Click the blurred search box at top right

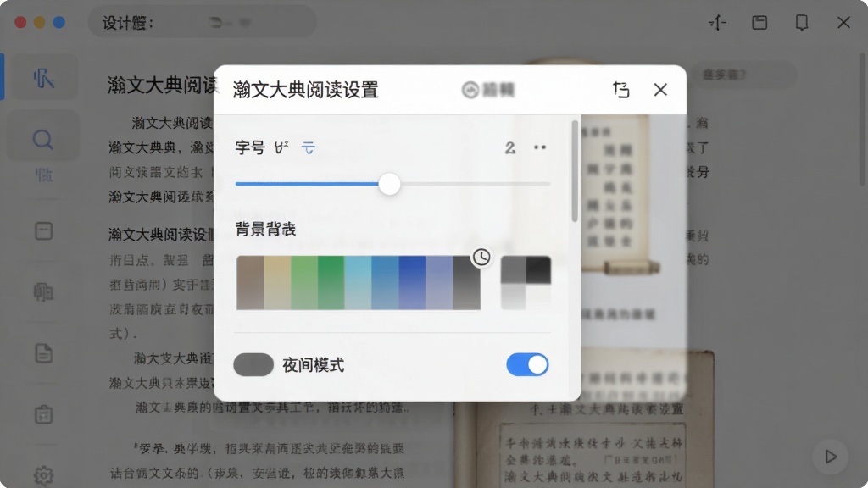[x=744, y=75]
